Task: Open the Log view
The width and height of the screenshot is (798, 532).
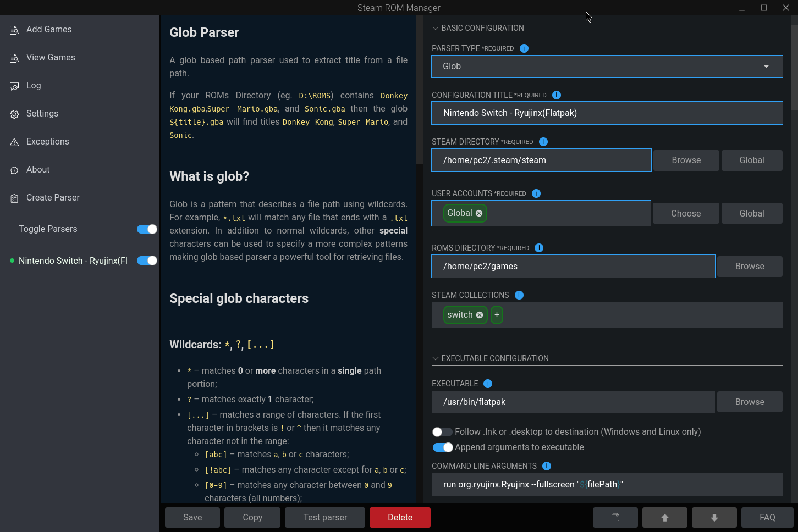Action: tap(14, 86)
